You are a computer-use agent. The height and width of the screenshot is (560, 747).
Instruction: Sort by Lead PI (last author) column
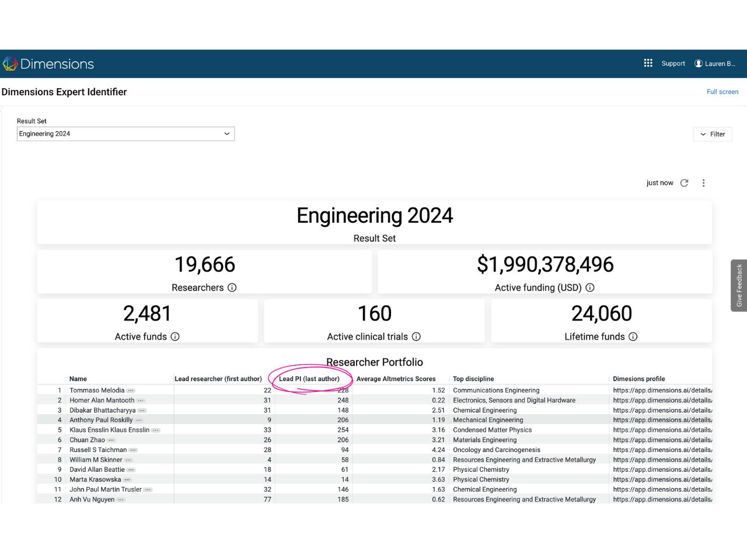[309, 379]
